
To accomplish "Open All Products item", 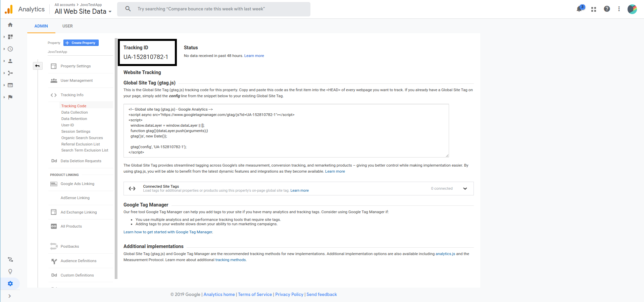I will click(x=71, y=226).
